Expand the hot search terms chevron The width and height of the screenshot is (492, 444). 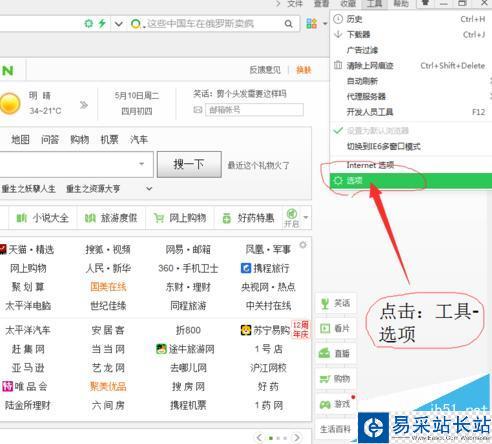point(149,189)
